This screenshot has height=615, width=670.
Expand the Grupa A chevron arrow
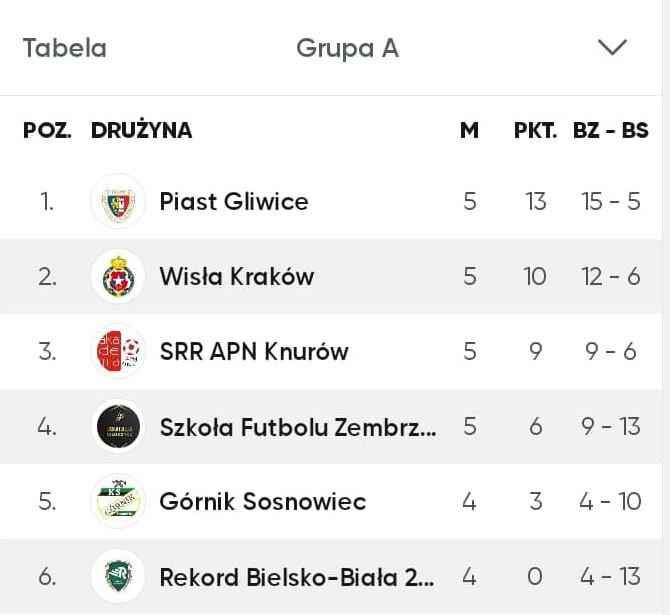612,47
